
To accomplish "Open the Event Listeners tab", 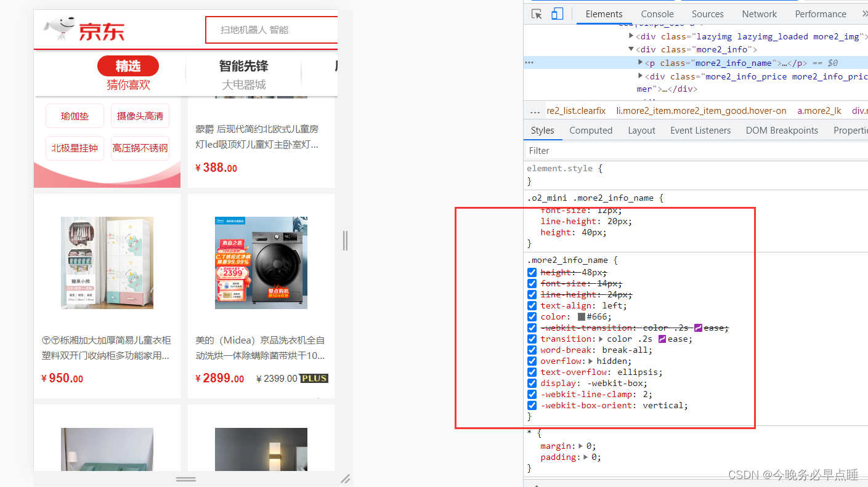I will [x=700, y=131].
